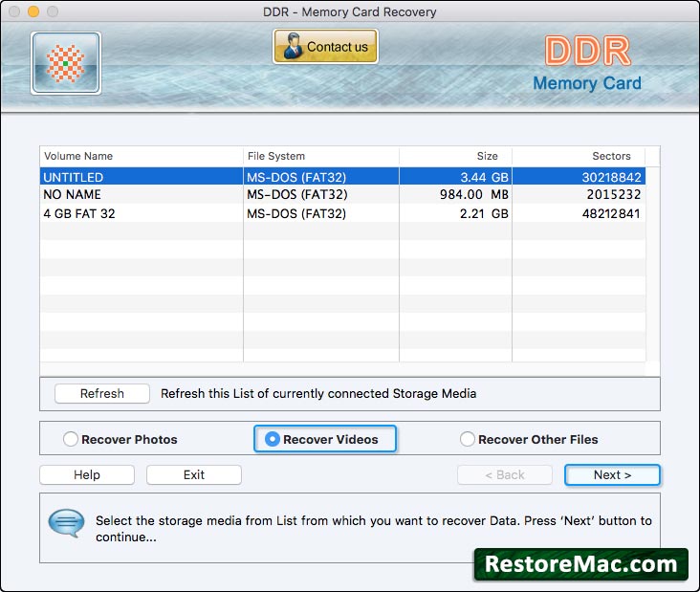Click the 48212841 sectors value
Viewport: 700px width, 592px height.
click(x=612, y=214)
